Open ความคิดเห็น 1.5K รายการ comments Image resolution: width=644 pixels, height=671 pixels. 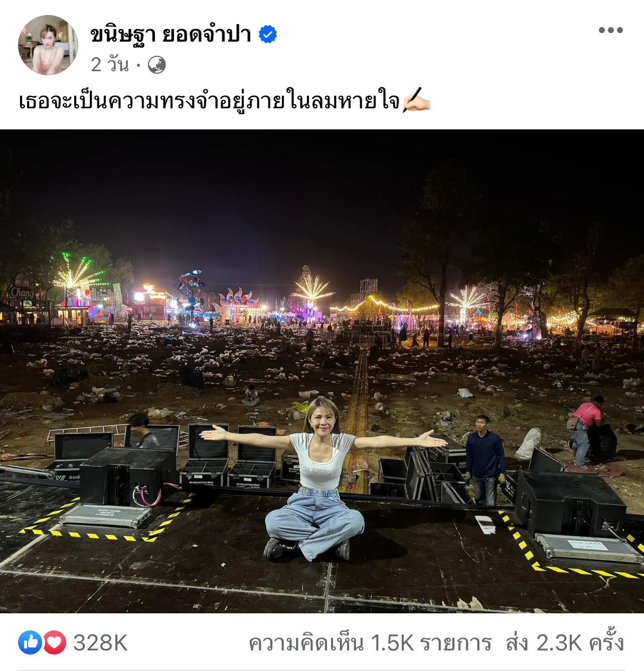pyautogui.click(x=370, y=643)
